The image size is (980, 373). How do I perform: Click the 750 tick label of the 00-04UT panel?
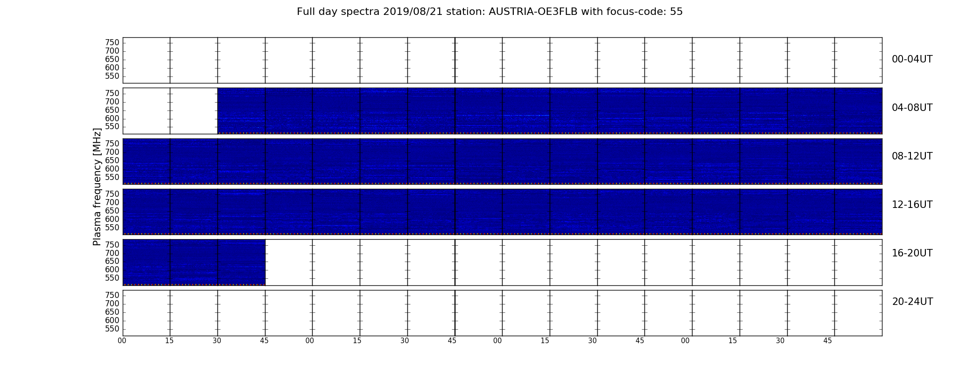[112, 43]
